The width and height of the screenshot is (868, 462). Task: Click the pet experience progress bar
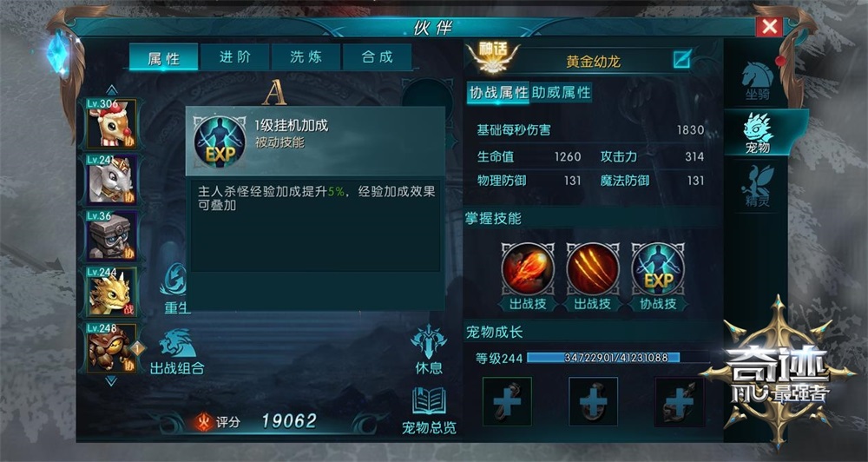pyautogui.click(x=618, y=358)
